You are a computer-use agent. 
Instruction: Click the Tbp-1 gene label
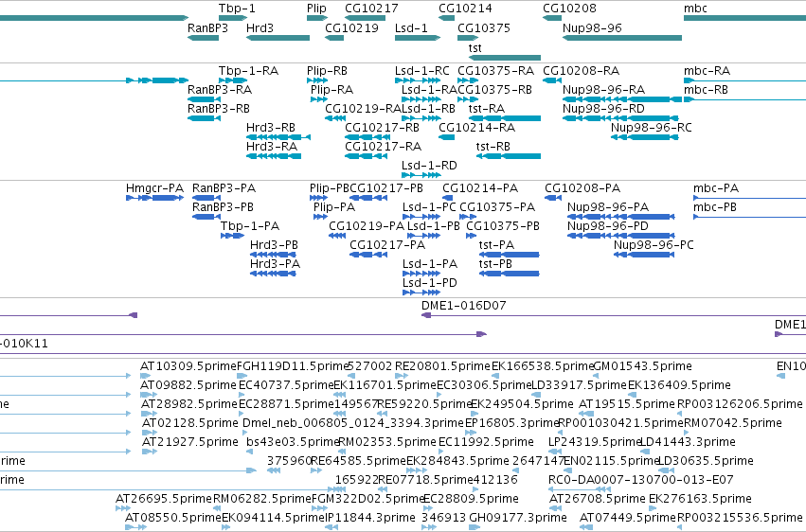tap(237, 9)
